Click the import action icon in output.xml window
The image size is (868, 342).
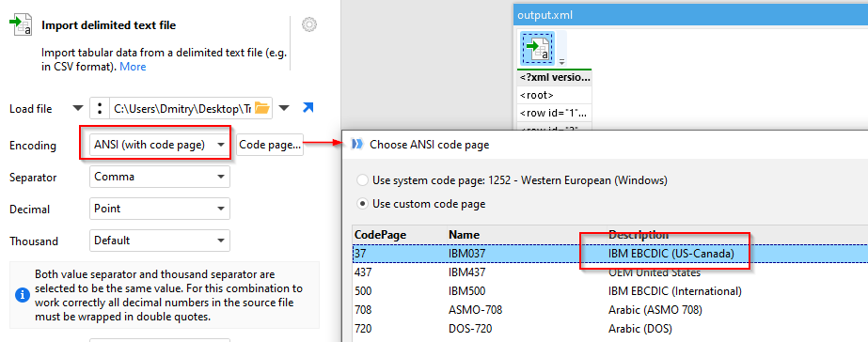(538, 48)
